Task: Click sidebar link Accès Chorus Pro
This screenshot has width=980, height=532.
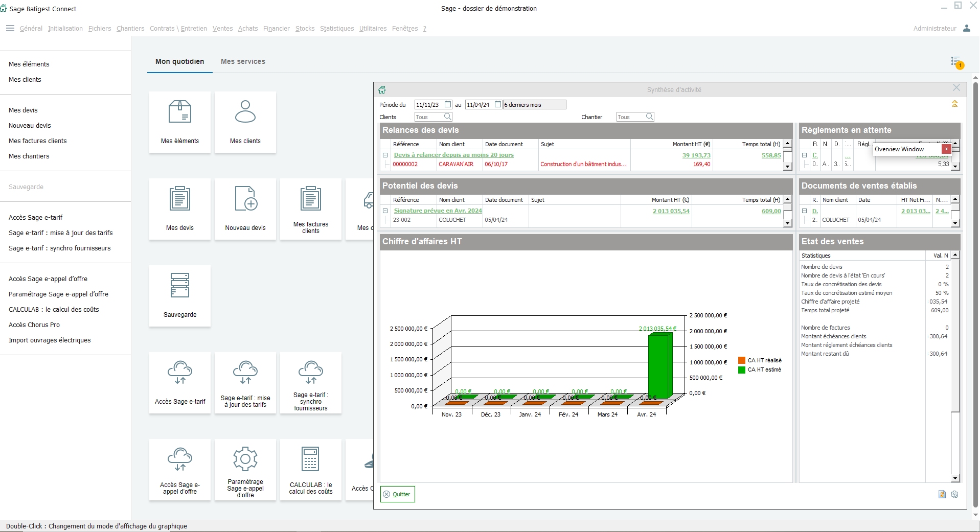Action: (x=34, y=325)
